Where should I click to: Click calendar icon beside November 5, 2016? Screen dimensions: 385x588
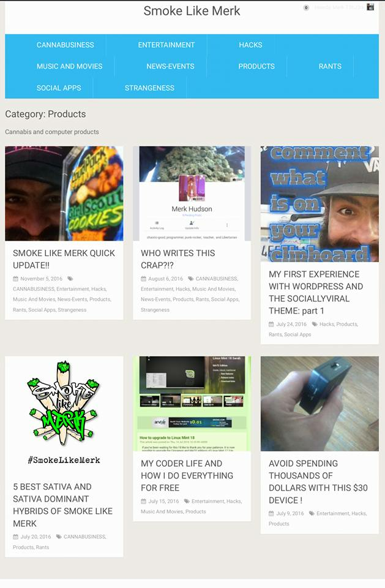(x=15, y=279)
